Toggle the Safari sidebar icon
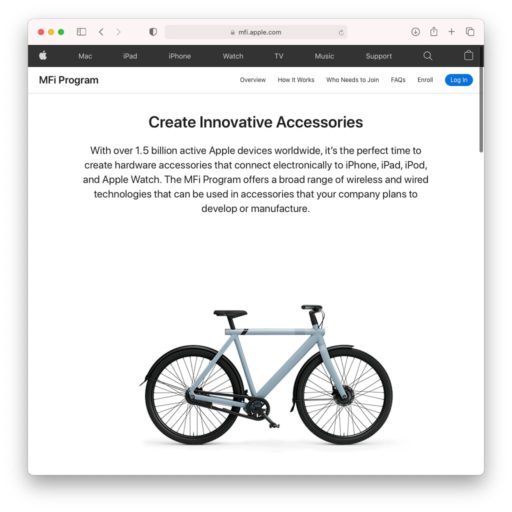 click(x=81, y=32)
